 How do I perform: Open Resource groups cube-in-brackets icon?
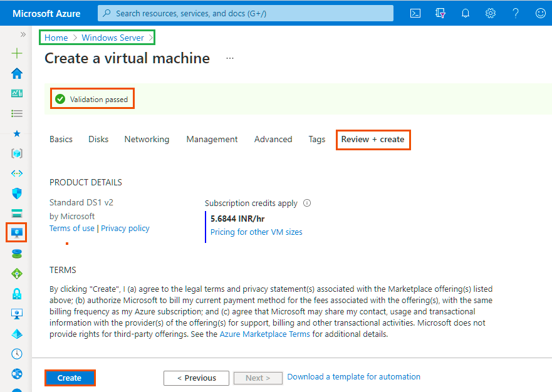(x=17, y=153)
